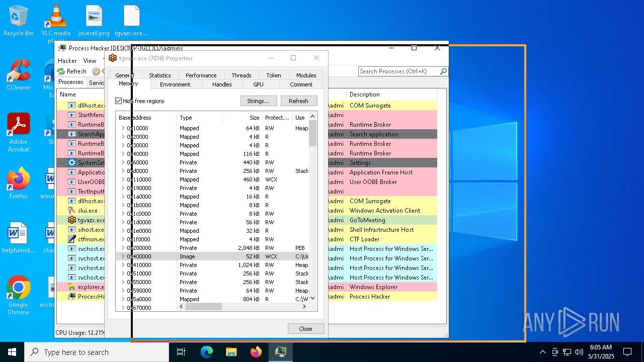Select ProcessHacker process icon in list

[x=72, y=297]
